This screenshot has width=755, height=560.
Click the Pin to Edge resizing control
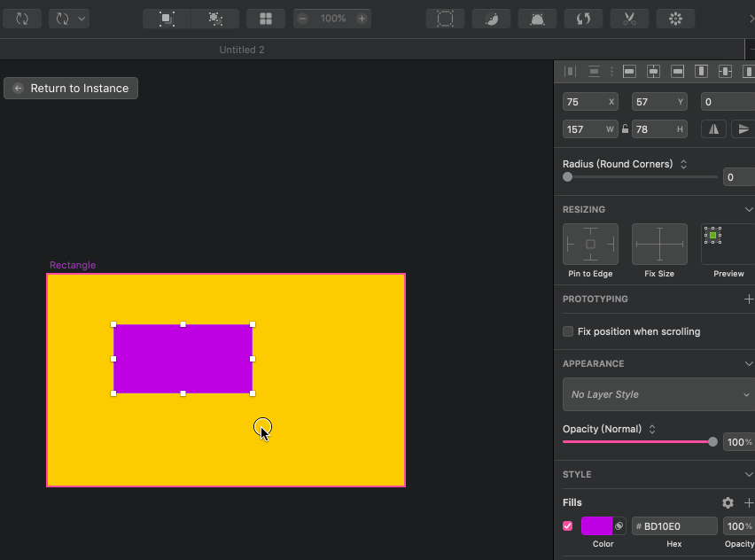[x=590, y=245]
